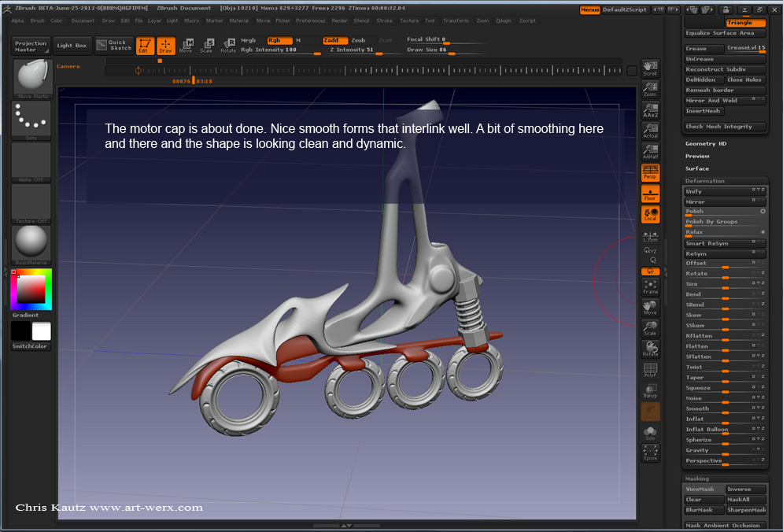Click the Reconstruct Subdiv button
The image size is (783, 532).
[725, 69]
